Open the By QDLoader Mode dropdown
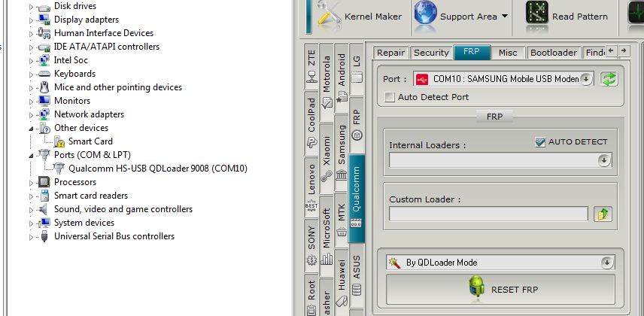 [x=606, y=263]
